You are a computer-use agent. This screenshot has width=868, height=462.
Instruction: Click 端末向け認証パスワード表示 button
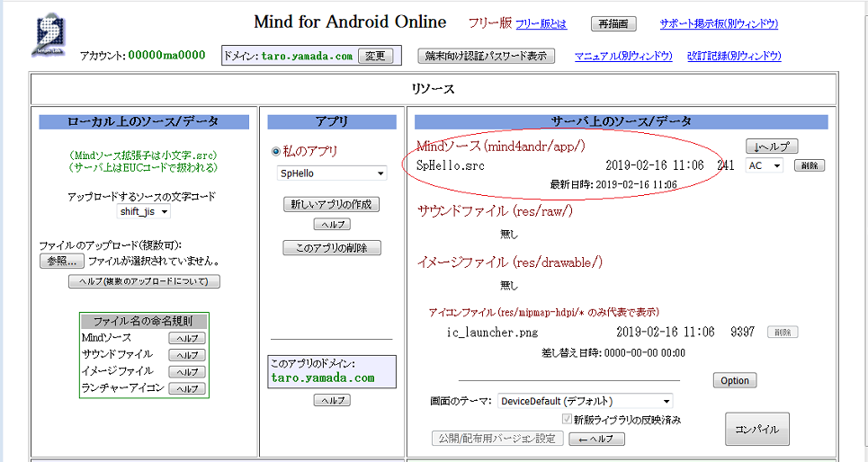[486, 56]
